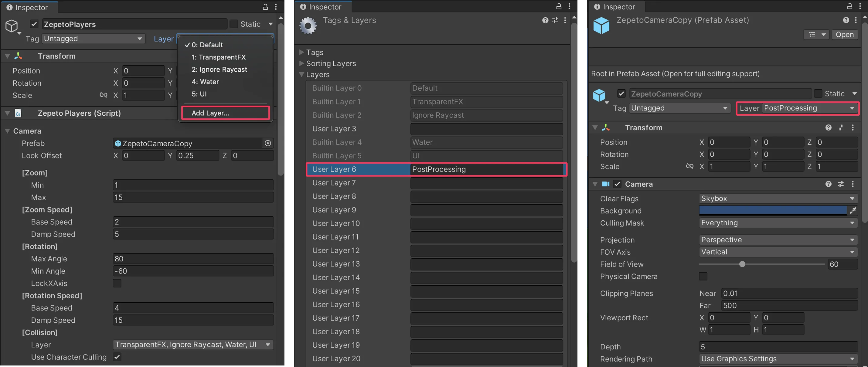Open object picker for Camera Prefab field
This screenshot has width=868, height=367.
coord(268,143)
